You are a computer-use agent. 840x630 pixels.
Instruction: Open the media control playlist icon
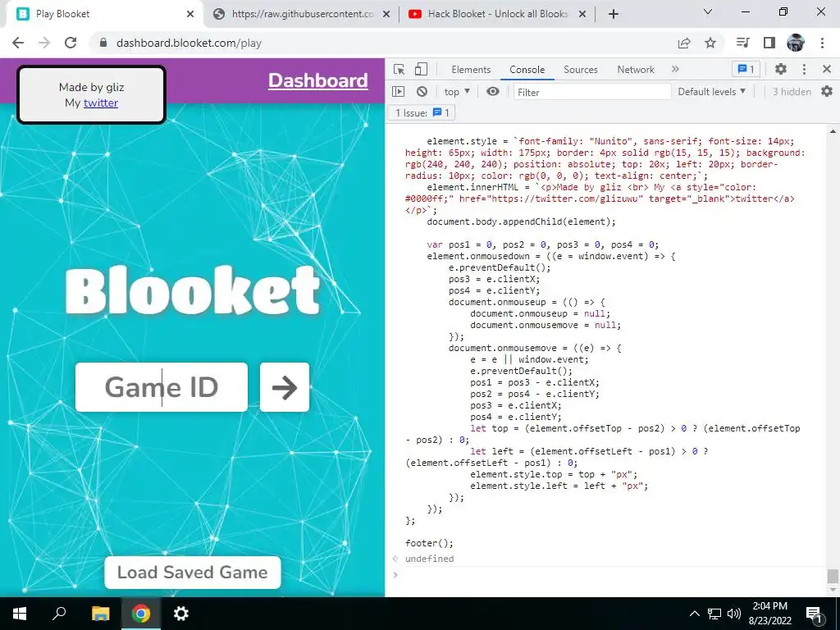point(743,43)
